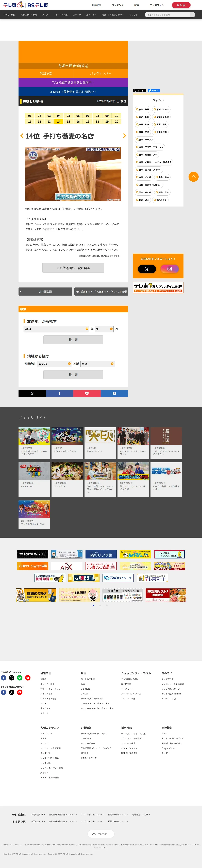Click the 温泉：宿泊 genre search tag
The image size is (202, 868).
point(162,177)
